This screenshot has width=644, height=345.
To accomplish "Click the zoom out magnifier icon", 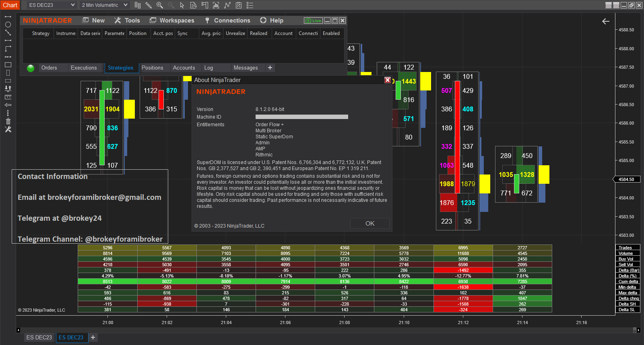I will (171, 5).
